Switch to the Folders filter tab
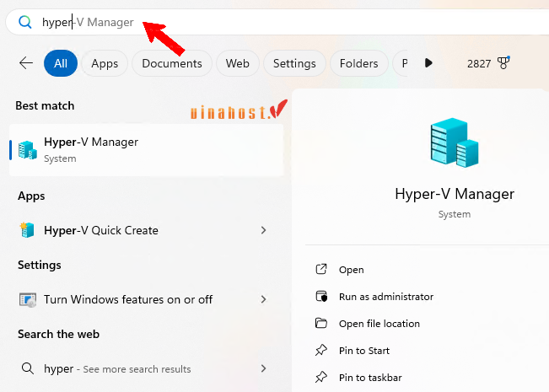Image resolution: width=549 pixels, height=392 pixels. pos(359,63)
